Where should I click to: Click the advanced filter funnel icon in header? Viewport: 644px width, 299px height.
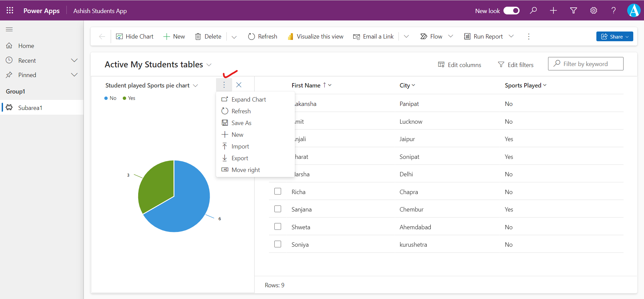[574, 10]
